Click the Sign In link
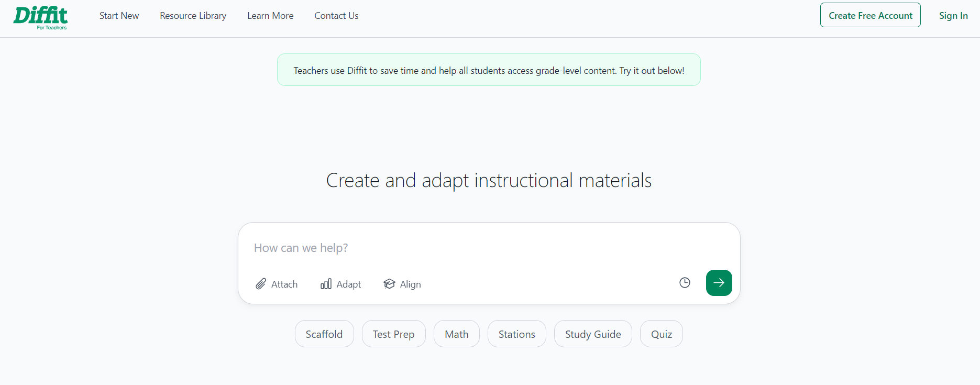980x385 pixels. [953, 16]
